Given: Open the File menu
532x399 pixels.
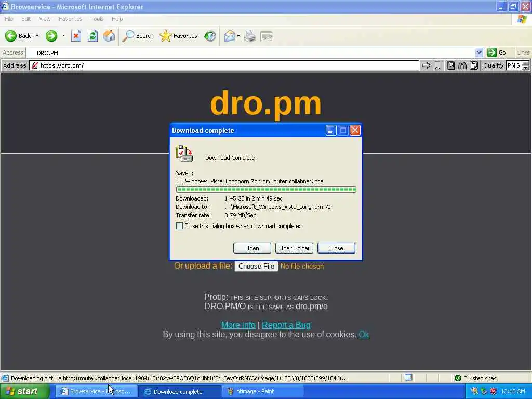Looking at the screenshot, I should click(x=9, y=19).
